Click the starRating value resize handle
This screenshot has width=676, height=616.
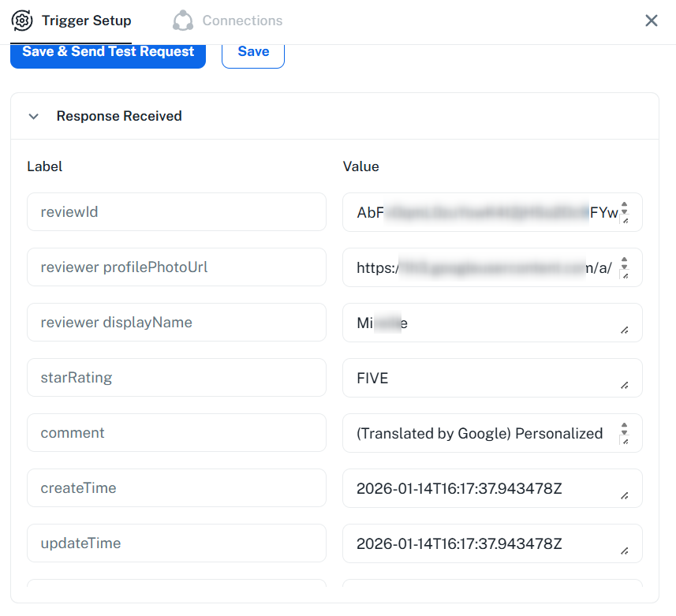point(625,385)
